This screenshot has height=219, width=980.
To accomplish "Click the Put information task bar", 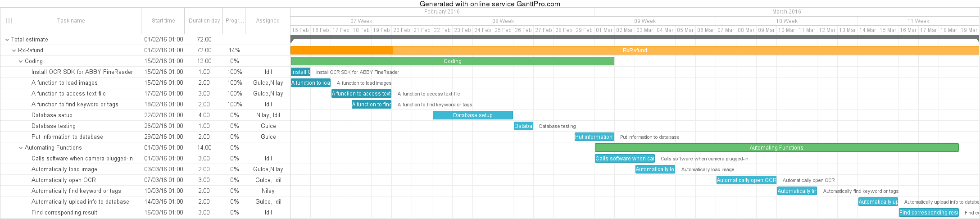I will point(594,137).
